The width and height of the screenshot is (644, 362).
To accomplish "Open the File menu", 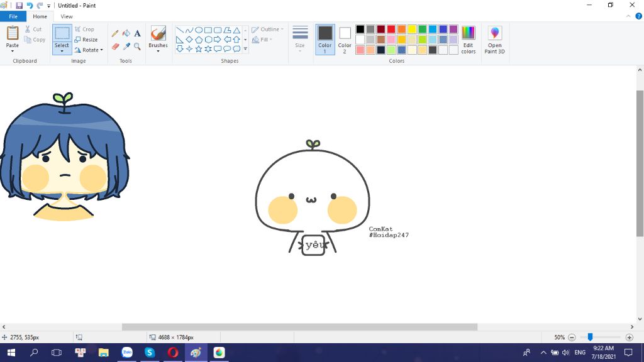I will (13, 16).
